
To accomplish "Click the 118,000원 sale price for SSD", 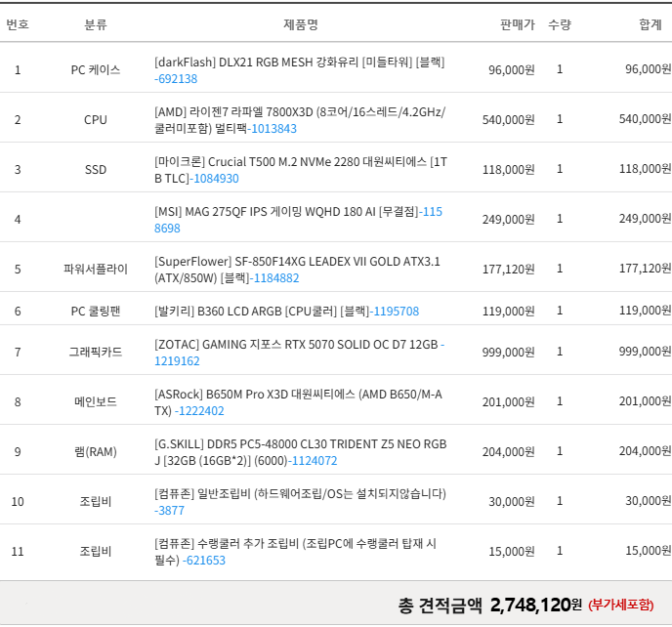I will point(509,169).
